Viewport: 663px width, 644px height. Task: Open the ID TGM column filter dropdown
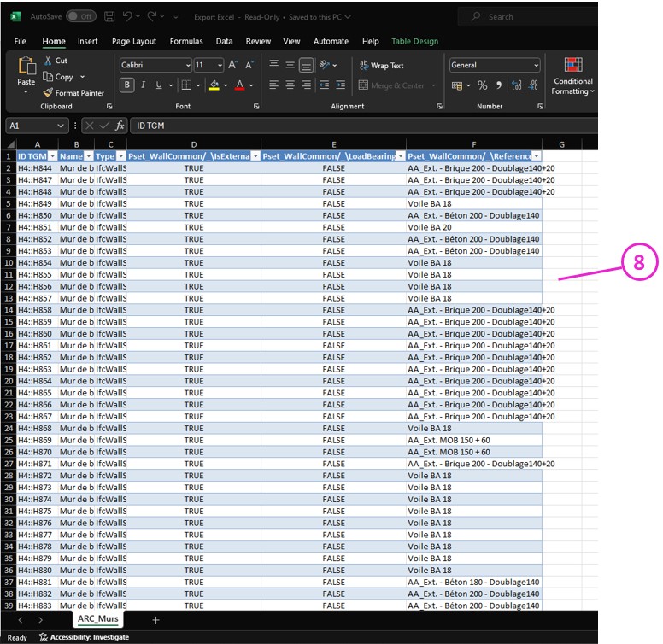click(x=52, y=156)
